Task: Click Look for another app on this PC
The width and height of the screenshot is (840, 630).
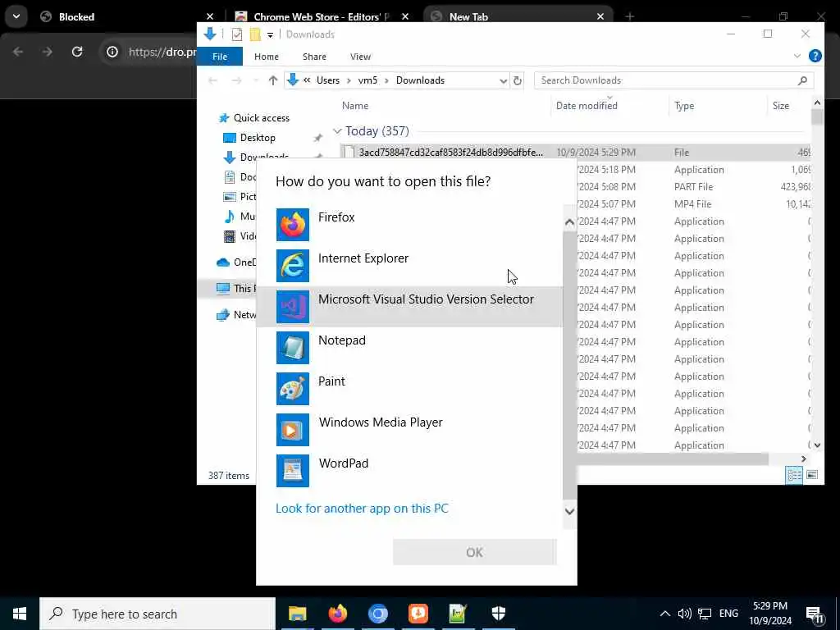Action: pyautogui.click(x=362, y=509)
